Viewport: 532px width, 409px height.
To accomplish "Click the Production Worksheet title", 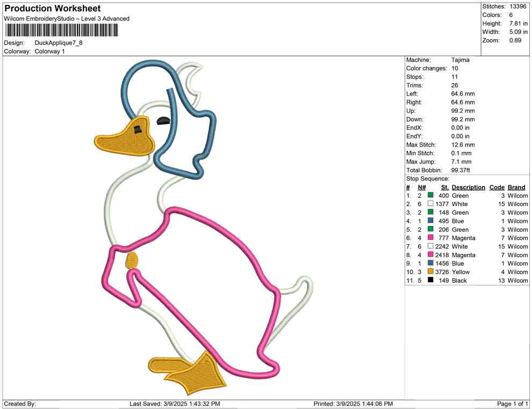I will pos(52,8).
